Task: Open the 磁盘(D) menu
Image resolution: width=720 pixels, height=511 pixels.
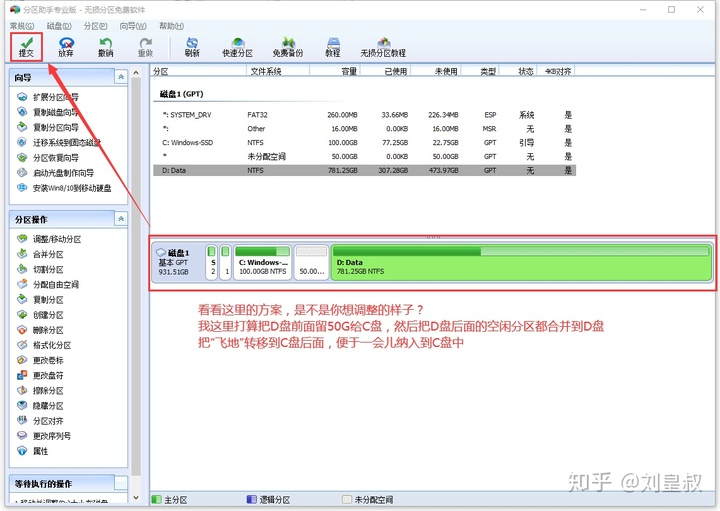Action: coord(59,26)
